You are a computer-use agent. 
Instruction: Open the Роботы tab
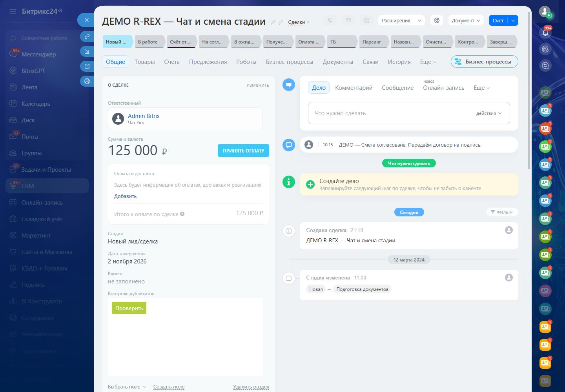(x=246, y=62)
